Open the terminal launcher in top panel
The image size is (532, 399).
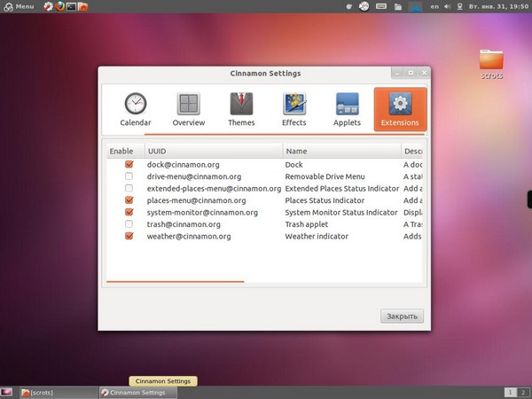72,6
